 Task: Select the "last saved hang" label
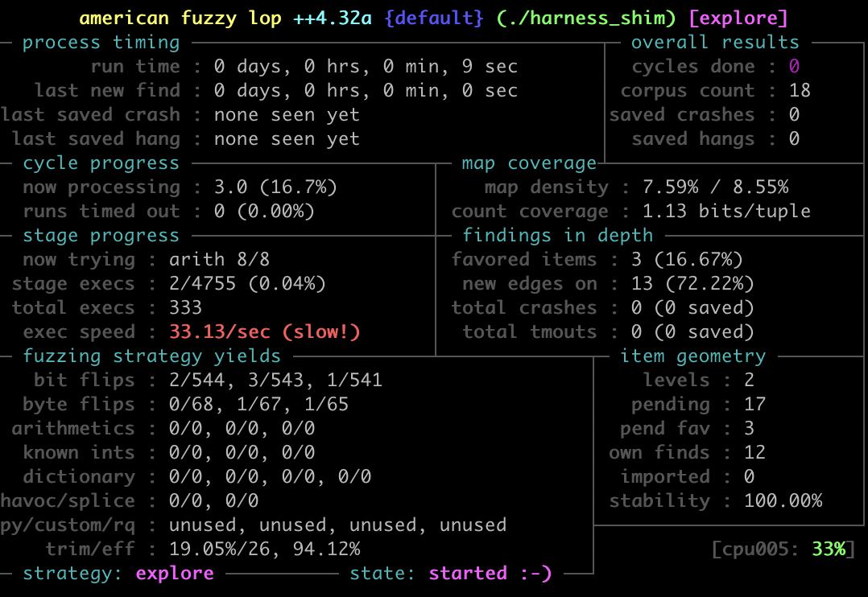[96, 139]
